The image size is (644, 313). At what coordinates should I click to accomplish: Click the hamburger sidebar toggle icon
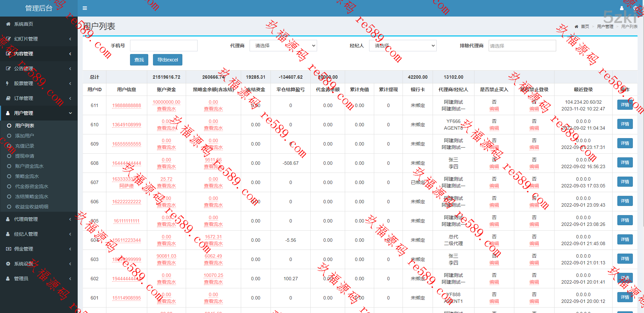pos(85,8)
